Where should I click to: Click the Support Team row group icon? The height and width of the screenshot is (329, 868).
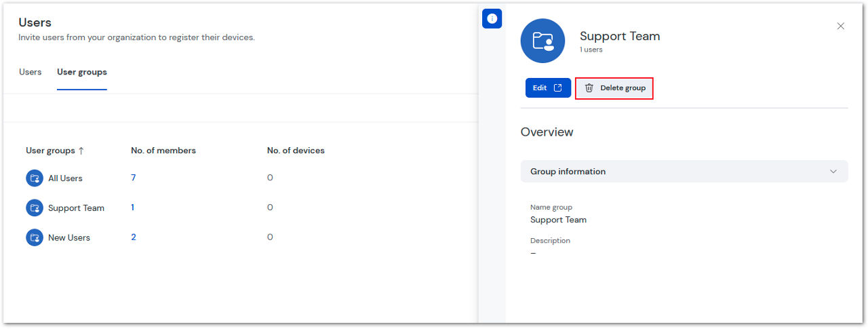(x=35, y=208)
